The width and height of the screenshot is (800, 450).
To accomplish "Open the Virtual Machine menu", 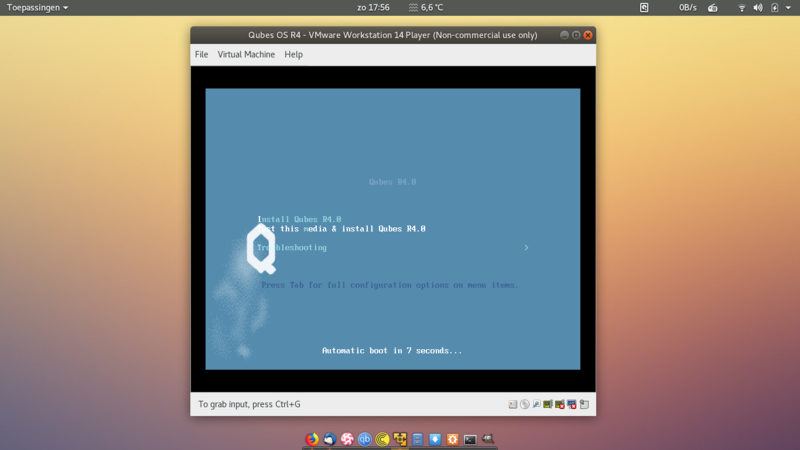I will [246, 55].
